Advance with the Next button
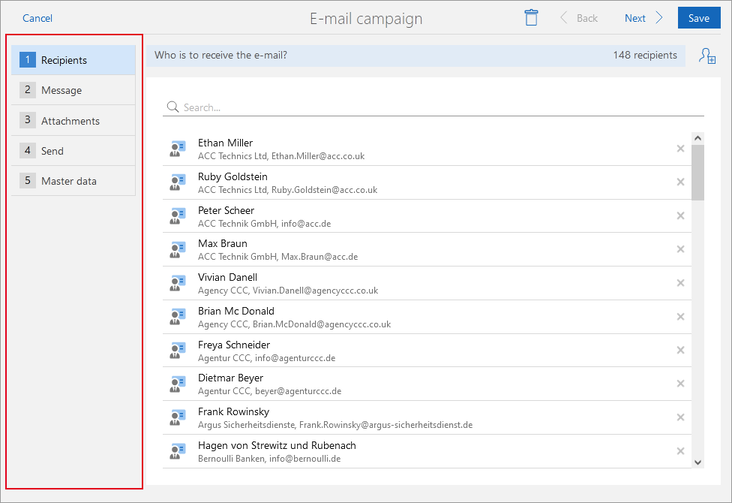Viewport: 732px width, 503px height. 643,18
